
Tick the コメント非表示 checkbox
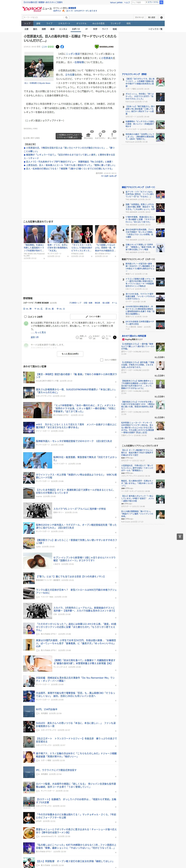click(102, 360)
